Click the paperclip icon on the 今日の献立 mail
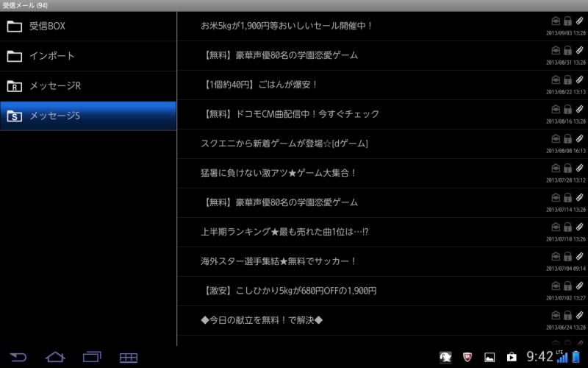Screen dimensions: 588x368 coord(579,315)
